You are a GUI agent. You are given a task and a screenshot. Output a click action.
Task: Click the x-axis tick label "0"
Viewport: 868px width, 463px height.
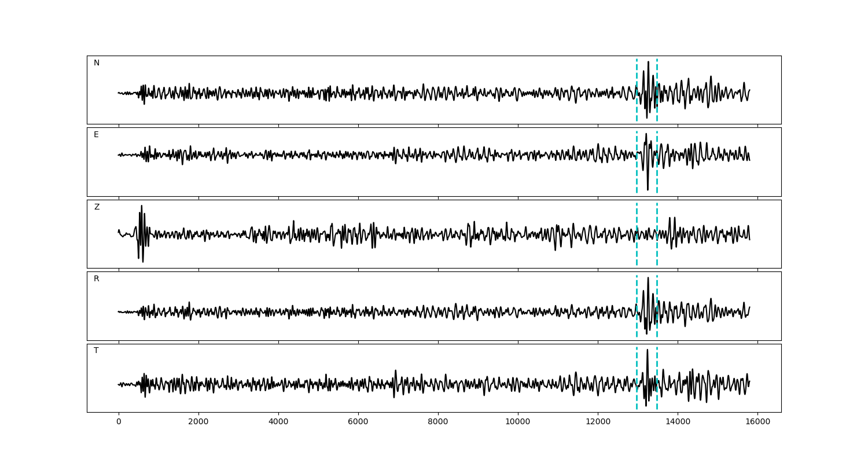click(x=119, y=422)
